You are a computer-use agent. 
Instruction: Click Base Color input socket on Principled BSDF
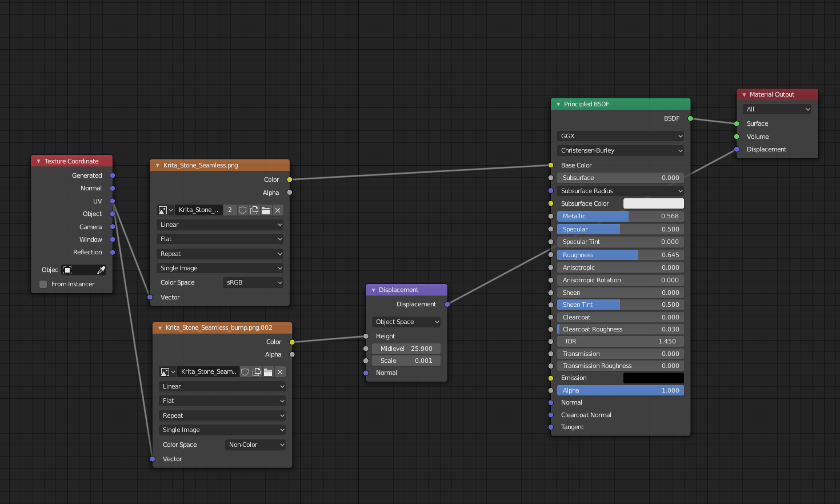[551, 165]
